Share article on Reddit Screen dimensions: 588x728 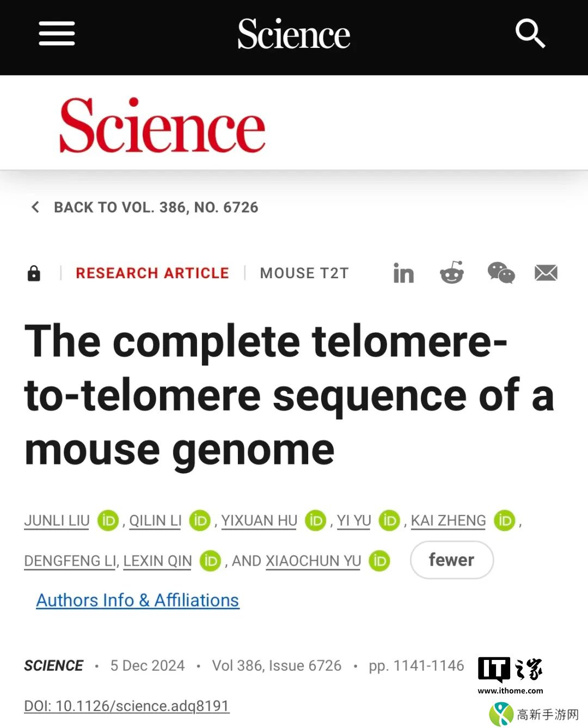pyautogui.click(x=452, y=273)
